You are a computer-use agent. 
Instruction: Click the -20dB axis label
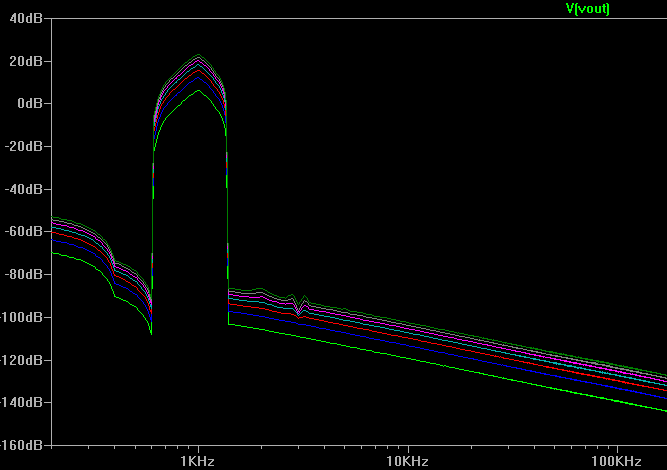[24, 146]
